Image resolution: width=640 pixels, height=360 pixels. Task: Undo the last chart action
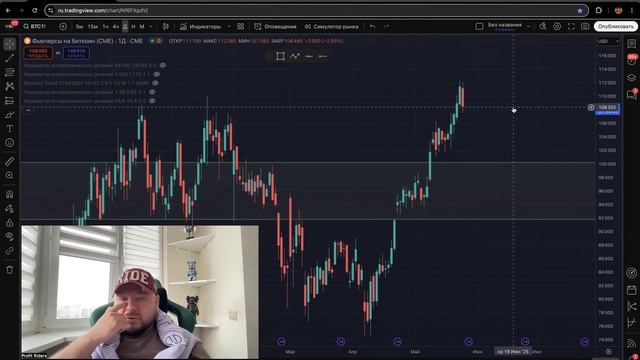(x=372, y=27)
